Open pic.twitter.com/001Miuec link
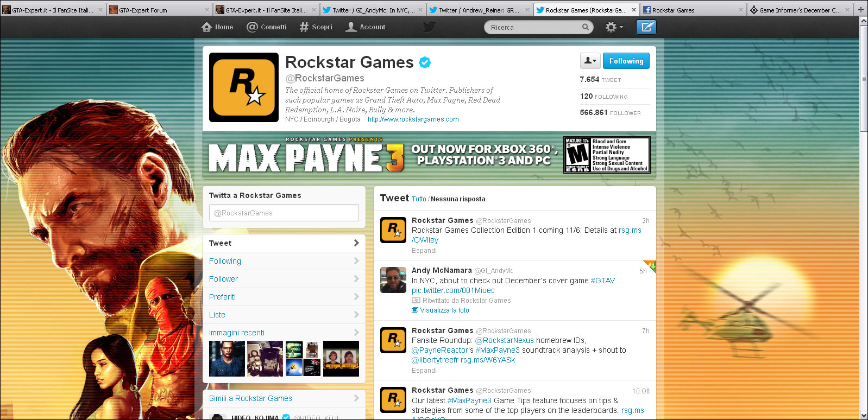The width and height of the screenshot is (868, 420). (x=453, y=290)
